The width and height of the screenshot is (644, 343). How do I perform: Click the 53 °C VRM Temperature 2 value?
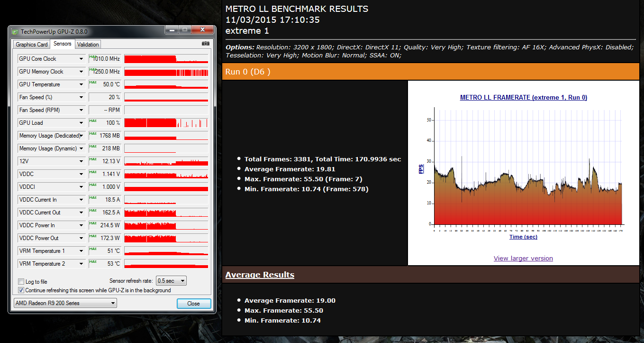pos(105,264)
